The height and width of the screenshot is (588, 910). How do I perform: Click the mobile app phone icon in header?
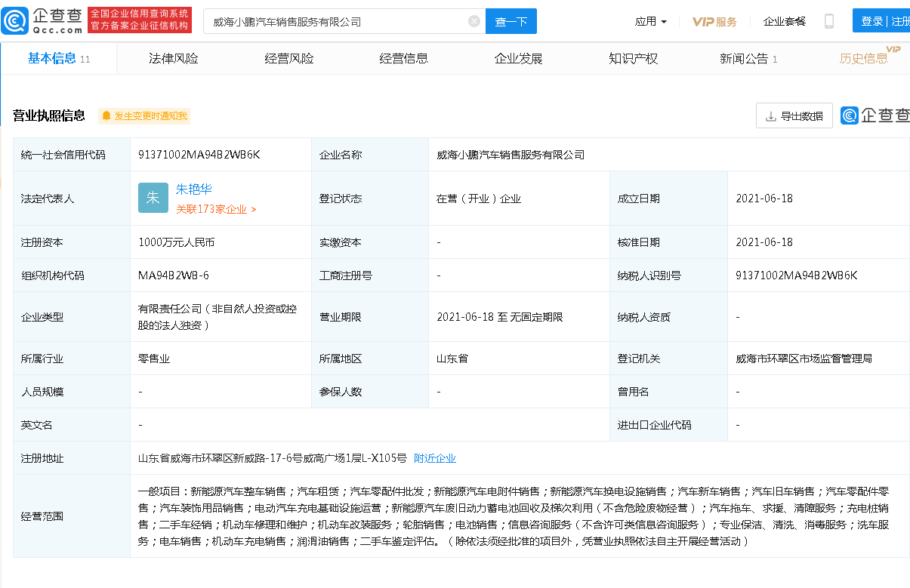point(830,20)
